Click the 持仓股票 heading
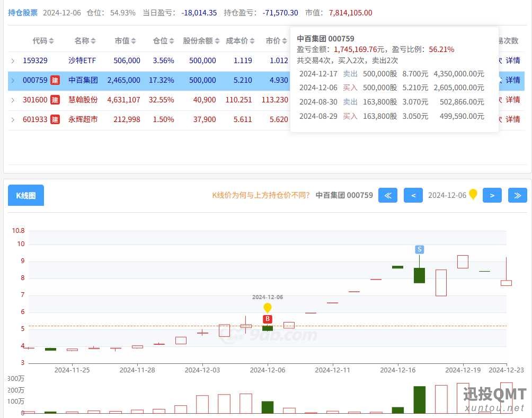 [x=23, y=13]
